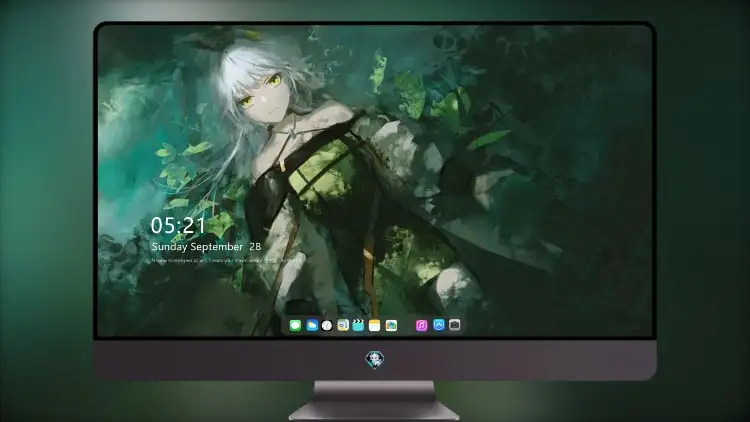Open the blue App Store icon in the dock
The height and width of the screenshot is (422, 750).
439,325
